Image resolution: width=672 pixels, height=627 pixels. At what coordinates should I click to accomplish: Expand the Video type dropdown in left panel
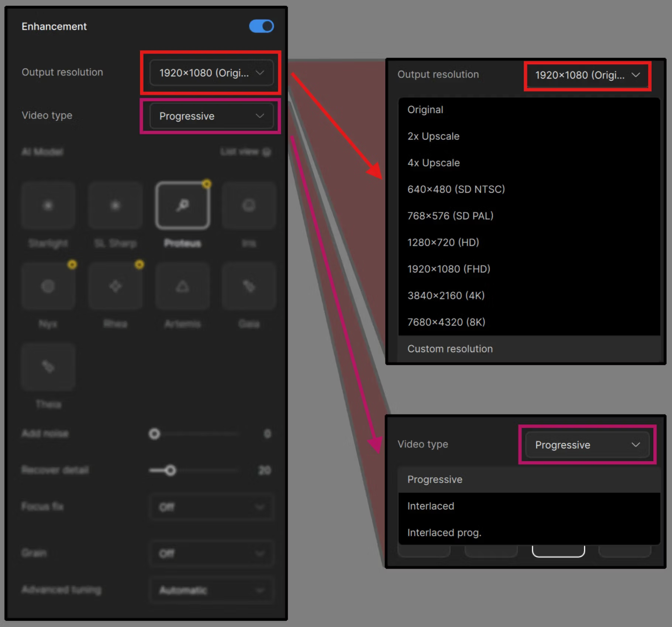click(211, 116)
